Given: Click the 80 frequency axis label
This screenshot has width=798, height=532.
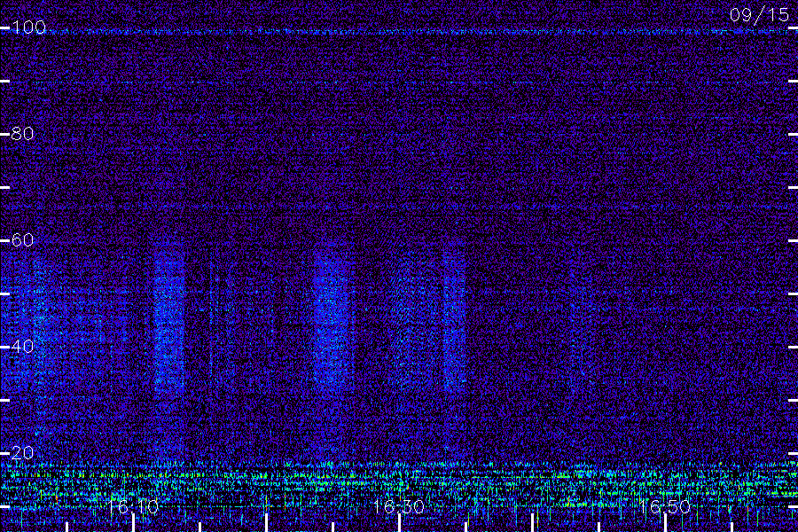Looking at the screenshot, I should coord(22,133).
